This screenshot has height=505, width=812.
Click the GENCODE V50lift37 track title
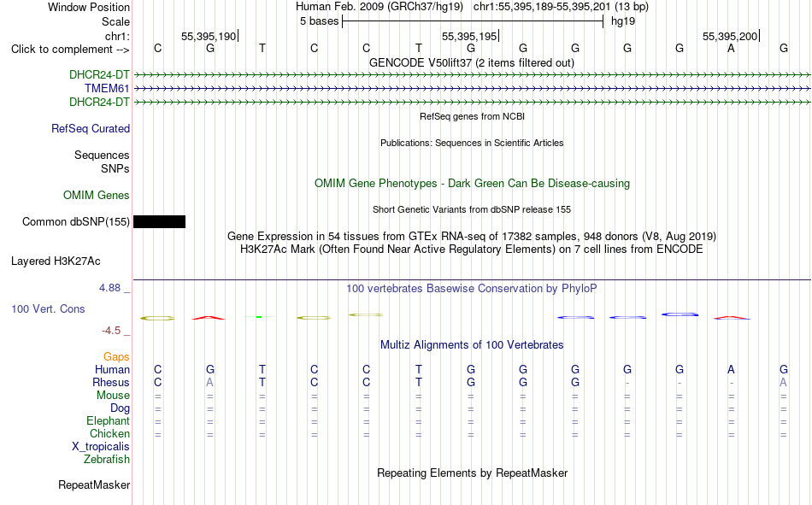[x=472, y=62]
